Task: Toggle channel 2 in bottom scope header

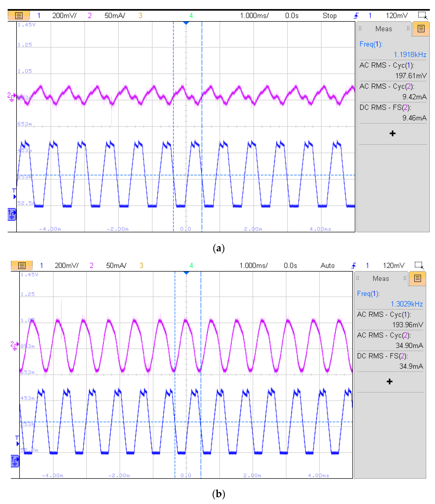Action: tap(91, 265)
